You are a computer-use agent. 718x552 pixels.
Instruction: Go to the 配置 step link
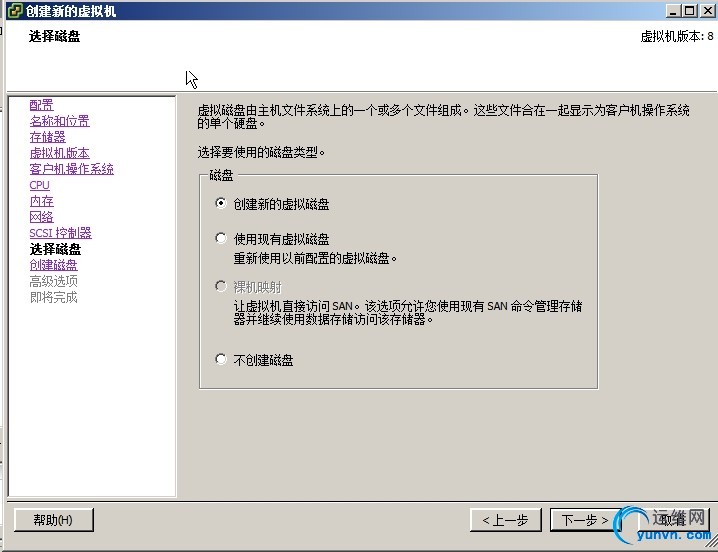point(41,105)
